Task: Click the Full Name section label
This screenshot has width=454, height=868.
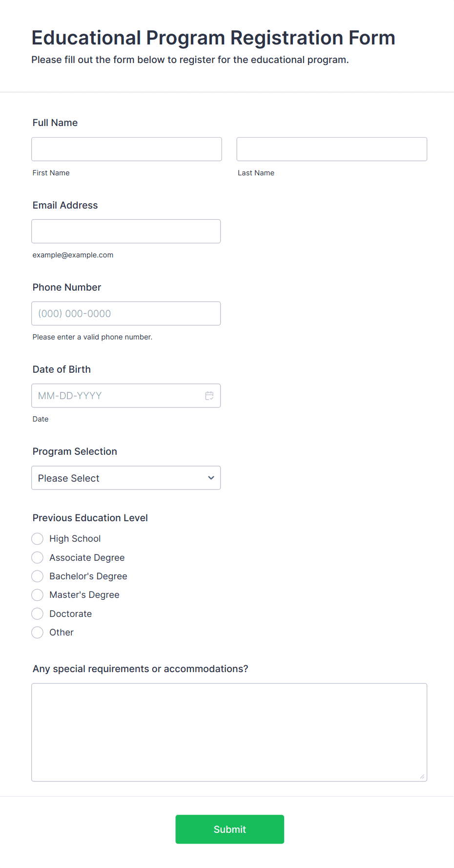Action: 55,123
